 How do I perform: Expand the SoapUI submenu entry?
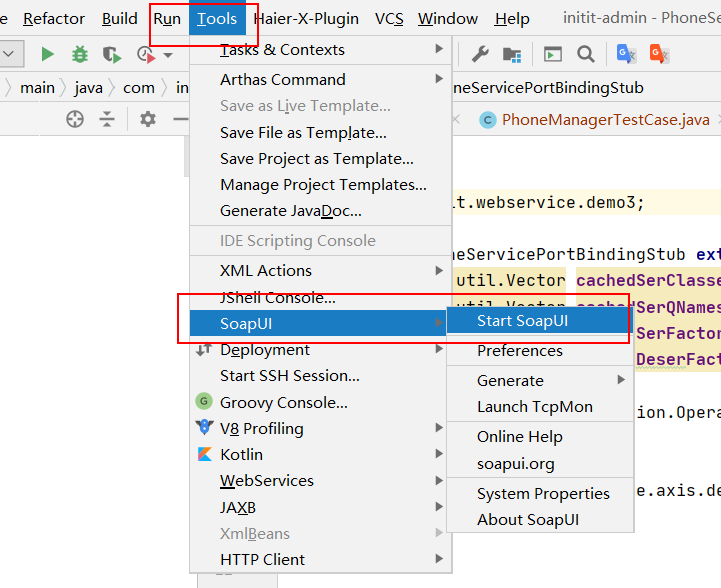click(318, 323)
